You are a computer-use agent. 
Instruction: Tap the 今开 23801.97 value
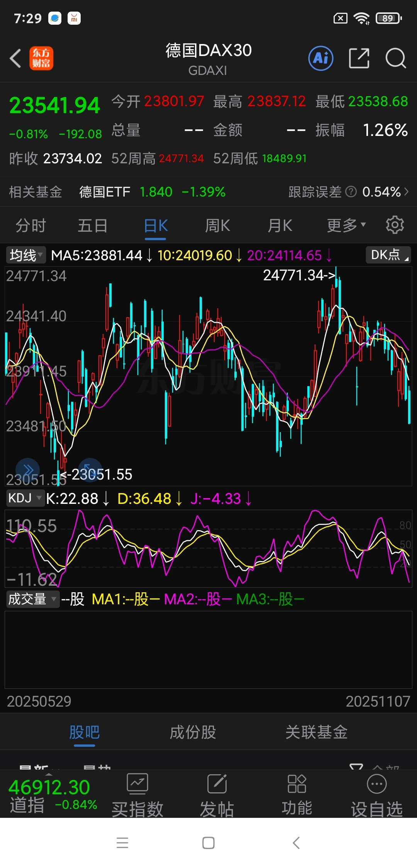point(174,101)
